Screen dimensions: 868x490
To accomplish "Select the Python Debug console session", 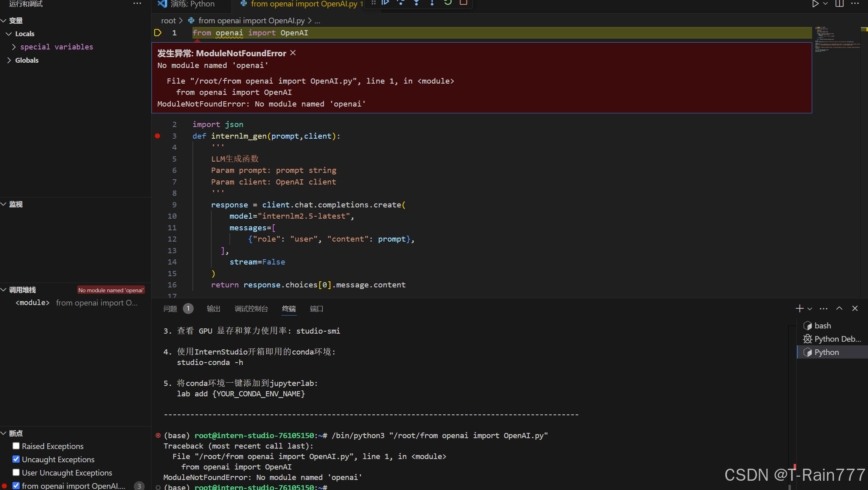I will [x=832, y=339].
